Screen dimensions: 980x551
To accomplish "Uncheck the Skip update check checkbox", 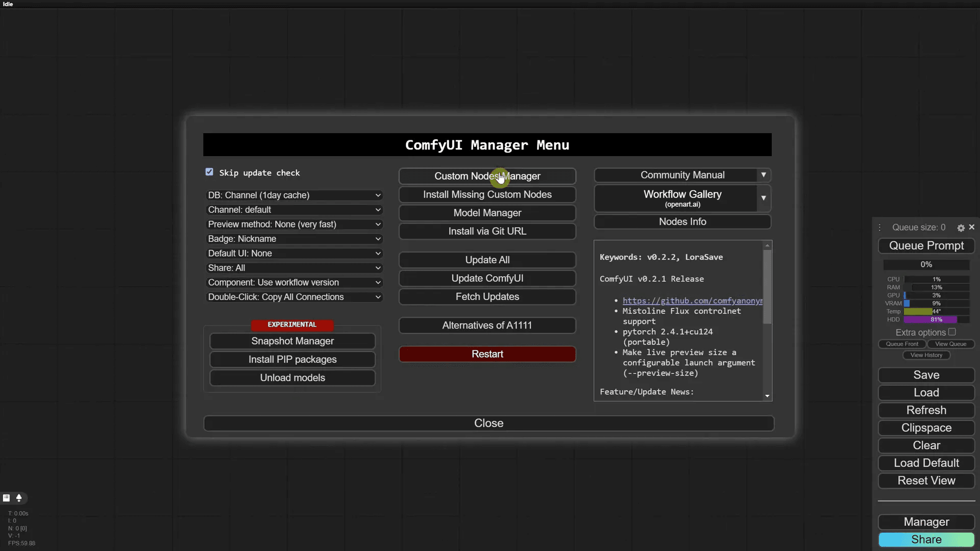I will coord(209,172).
